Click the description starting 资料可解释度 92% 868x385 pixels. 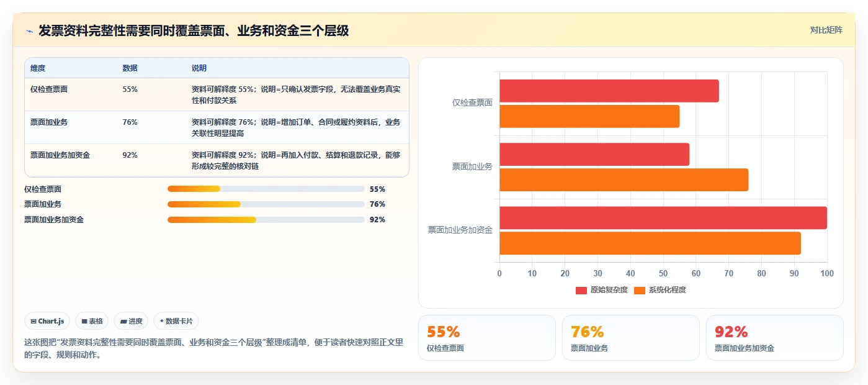296,160
